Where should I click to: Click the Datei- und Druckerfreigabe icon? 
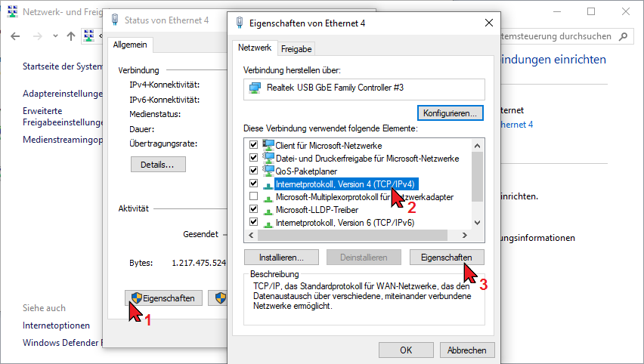(268, 158)
